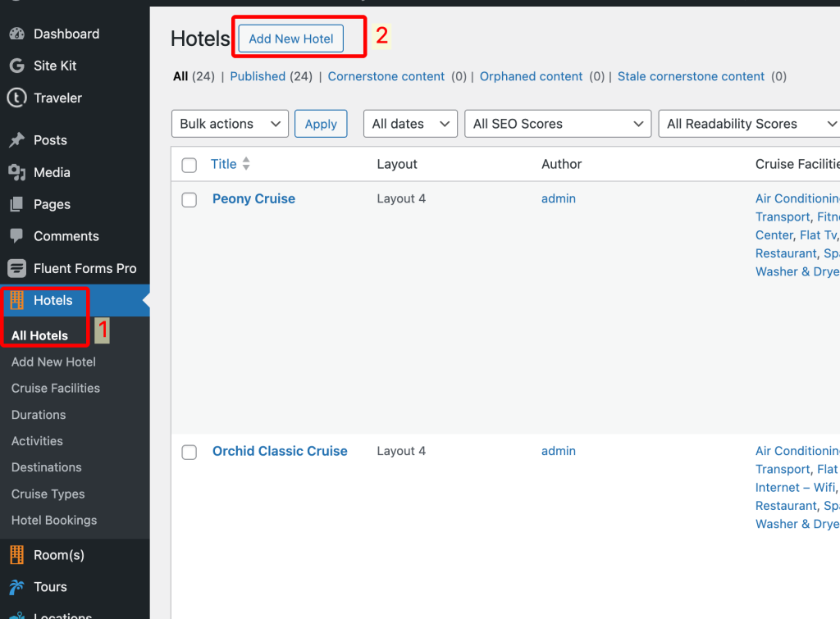Open Cruise Facilities submenu item

[x=56, y=388]
